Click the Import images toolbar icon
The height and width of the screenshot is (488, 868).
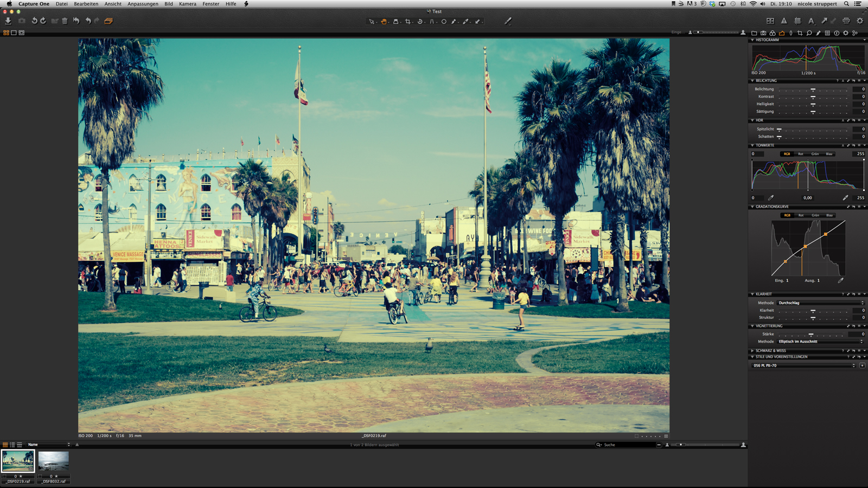[8, 21]
